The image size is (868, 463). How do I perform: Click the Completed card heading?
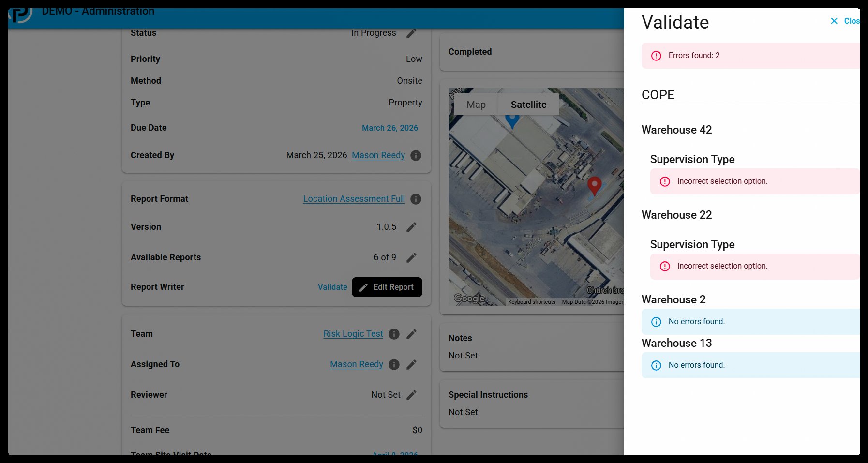(470, 52)
